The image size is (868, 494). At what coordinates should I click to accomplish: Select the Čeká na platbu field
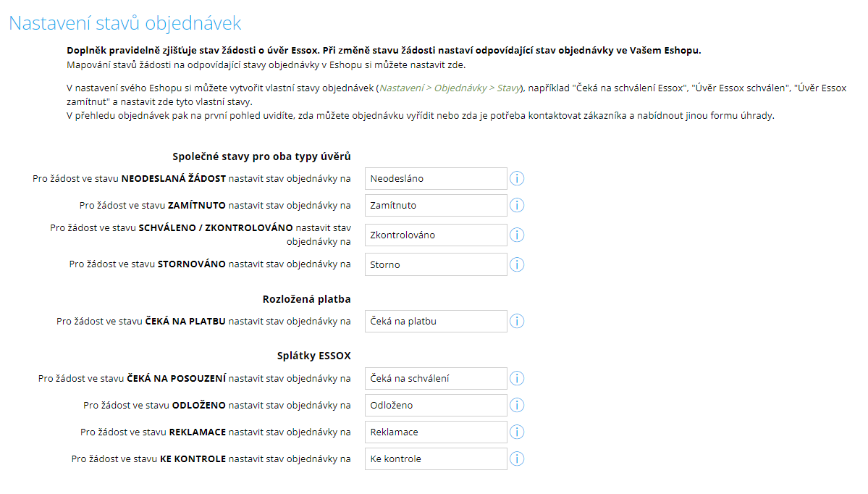pos(435,321)
